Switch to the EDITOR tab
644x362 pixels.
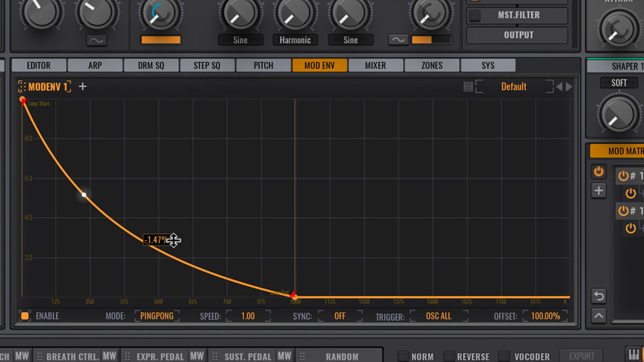[39, 65]
